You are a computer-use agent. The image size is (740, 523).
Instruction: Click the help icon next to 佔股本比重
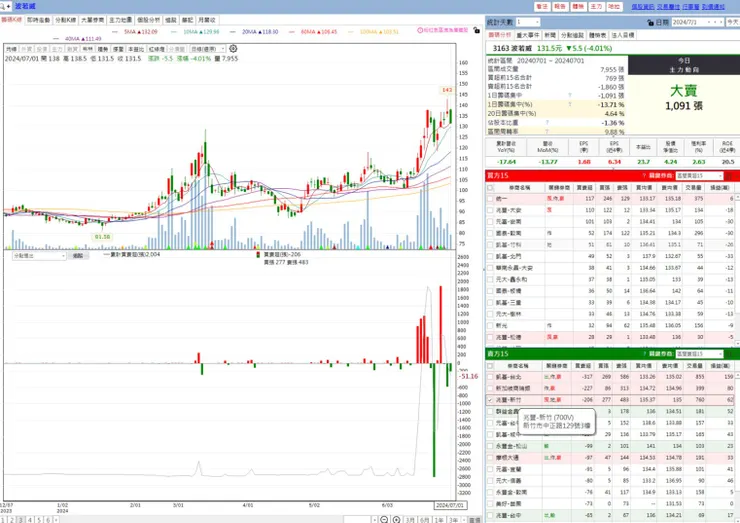(x=547, y=122)
